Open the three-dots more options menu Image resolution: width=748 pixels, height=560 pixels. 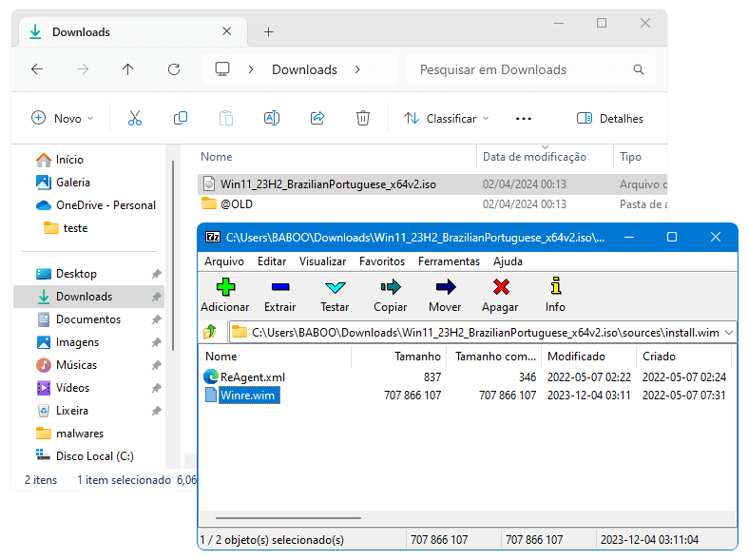[524, 119]
